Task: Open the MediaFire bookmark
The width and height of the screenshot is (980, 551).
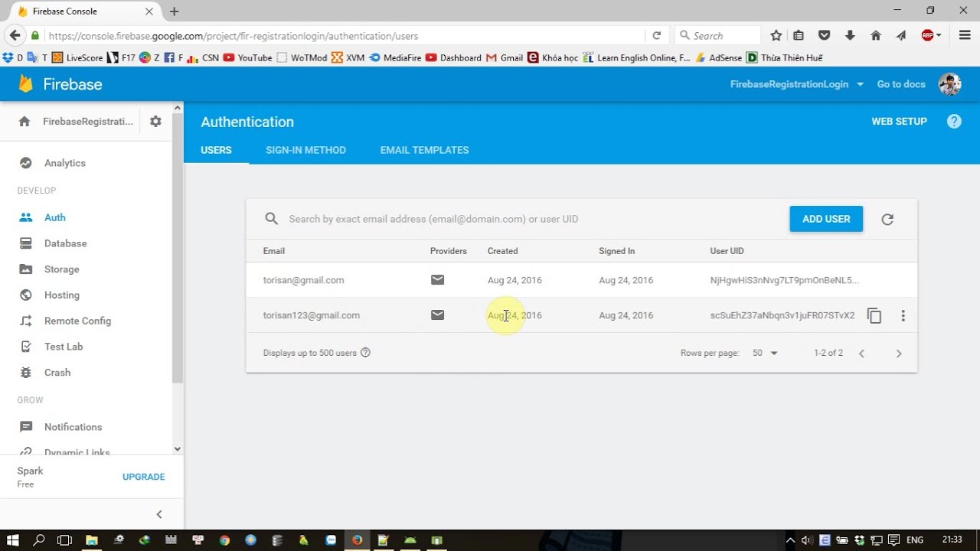Action: pos(394,57)
